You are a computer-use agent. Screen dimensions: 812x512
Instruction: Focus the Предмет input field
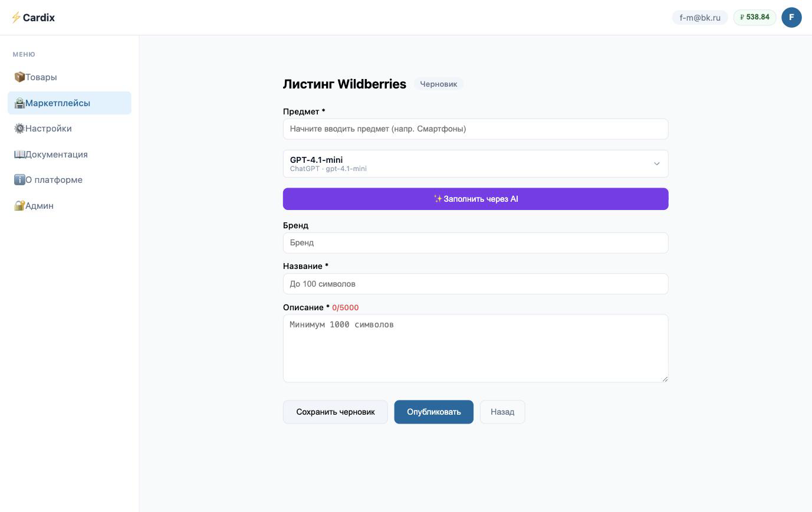click(x=475, y=129)
